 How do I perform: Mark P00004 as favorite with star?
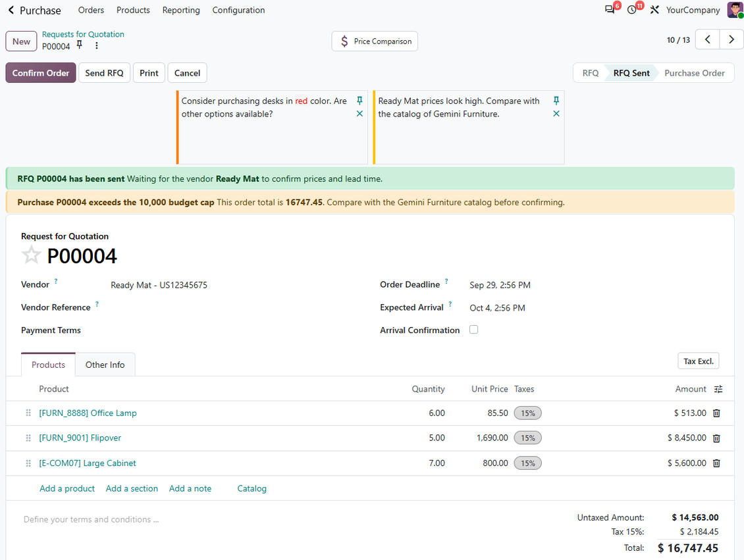click(x=32, y=255)
